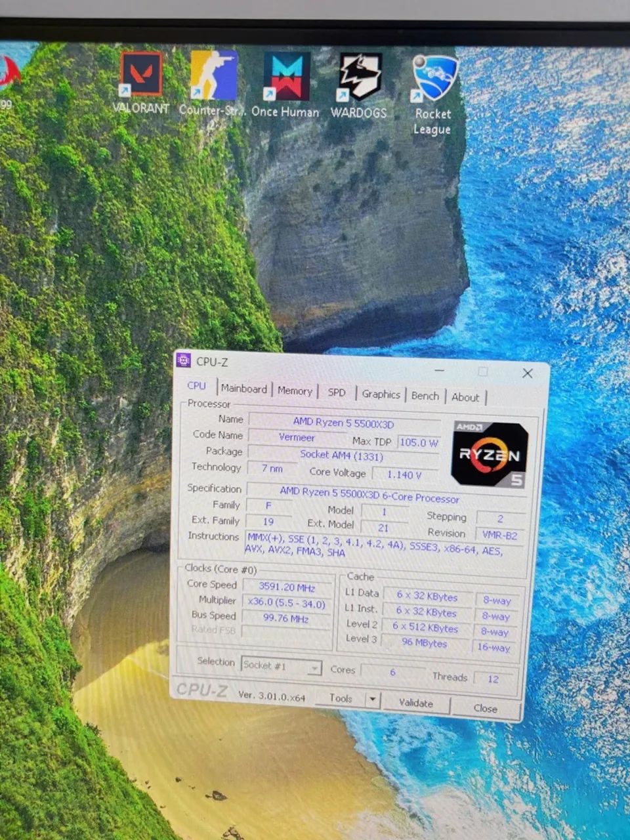Image resolution: width=630 pixels, height=840 pixels.
Task: Expand the Socket #1 selection dropdown
Action: coord(281,666)
